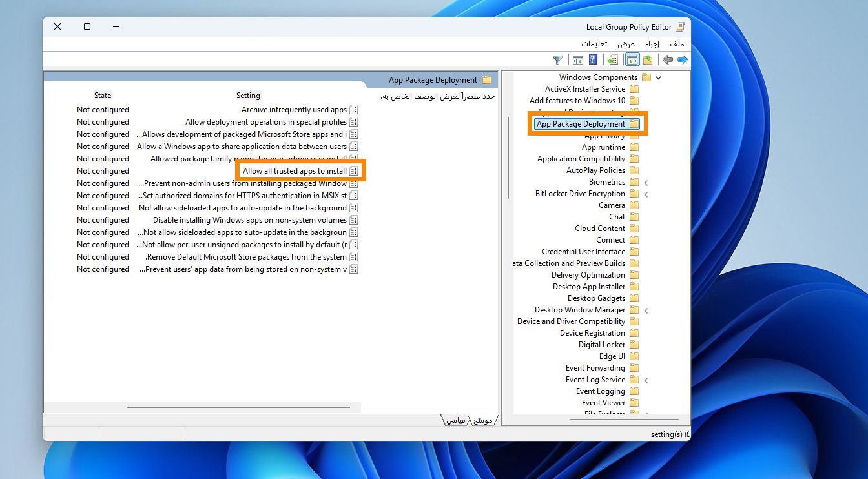Click the Arabic description prompt text
The height and width of the screenshot is (479, 868).
tap(437, 96)
